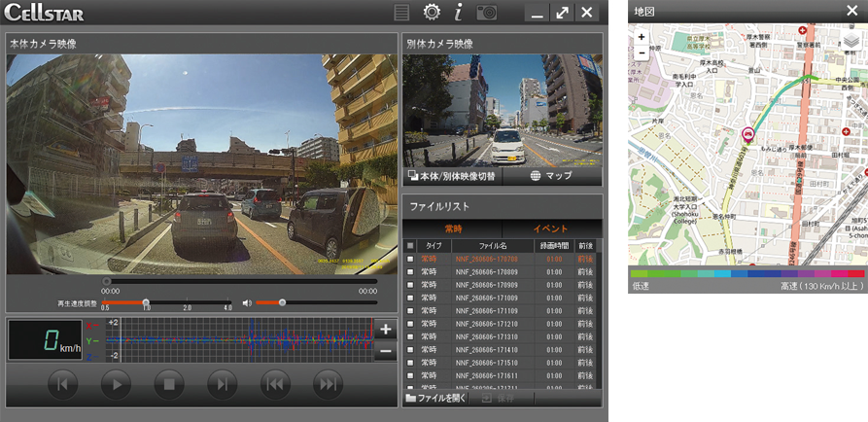Skip to next file button
Image resolution: width=868 pixels, height=422 pixels.
[329, 384]
